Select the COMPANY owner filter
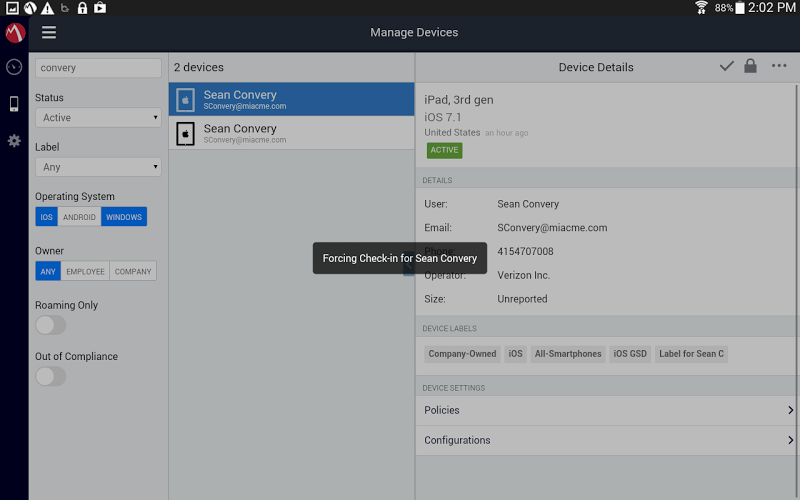The height and width of the screenshot is (500, 800). click(133, 271)
